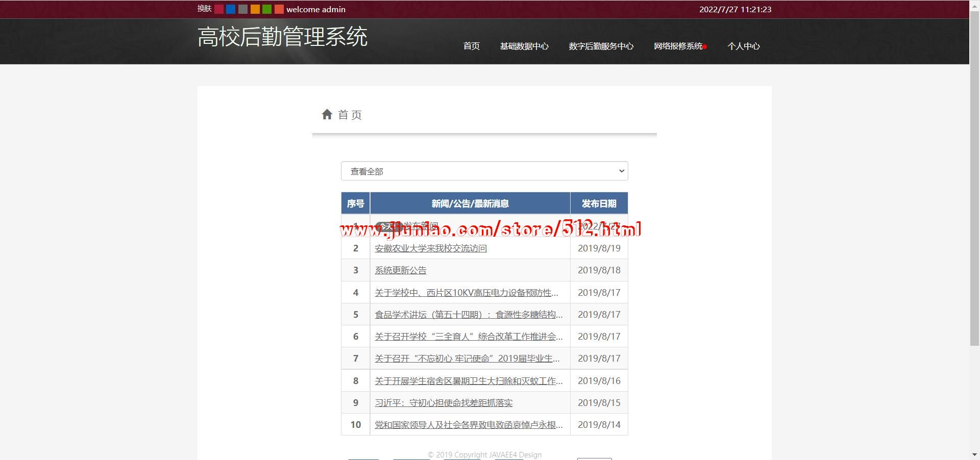Open the 安徽农业大学来我校交流访问 news link
Screen dimensions: 980x460
431,248
